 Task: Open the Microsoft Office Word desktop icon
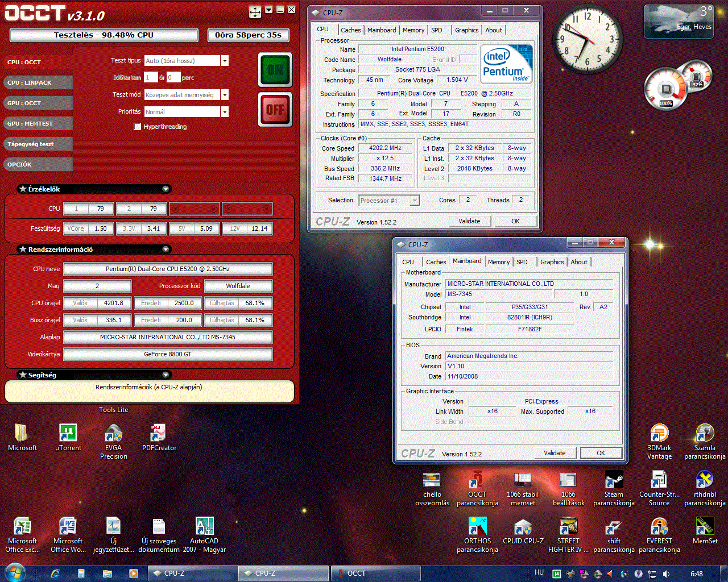[x=68, y=534]
